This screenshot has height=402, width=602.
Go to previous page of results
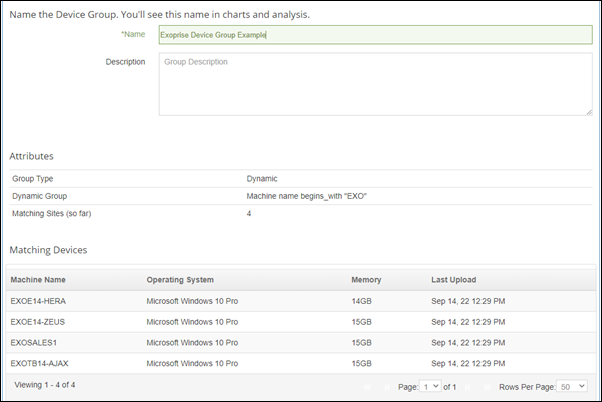click(x=386, y=386)
